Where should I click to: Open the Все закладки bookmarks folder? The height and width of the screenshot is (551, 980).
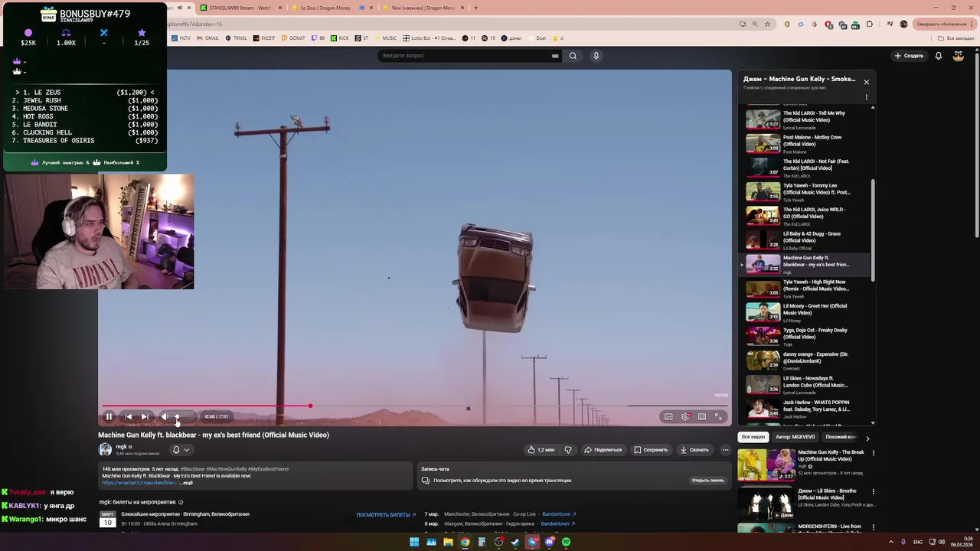(956, 38)
